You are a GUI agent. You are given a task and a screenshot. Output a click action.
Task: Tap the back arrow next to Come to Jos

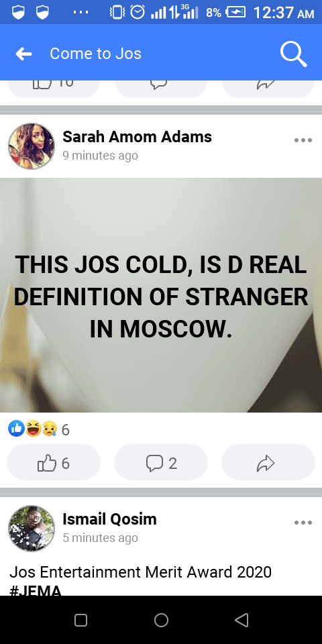coord(24,54)
